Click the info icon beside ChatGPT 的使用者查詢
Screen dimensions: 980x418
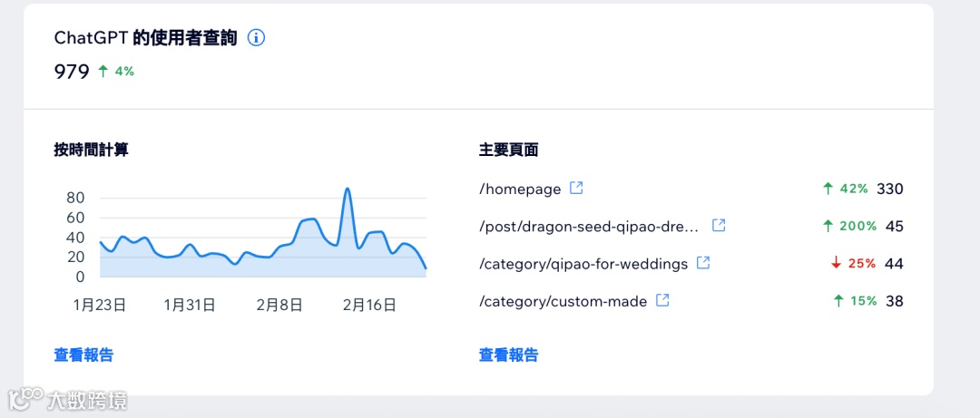(256, 38)
